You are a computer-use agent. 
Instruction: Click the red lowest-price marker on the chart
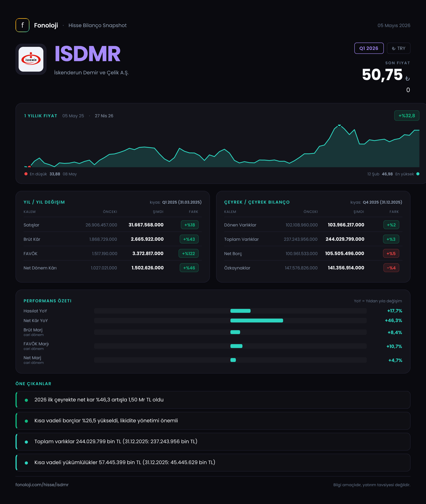[x=29, y=167]
